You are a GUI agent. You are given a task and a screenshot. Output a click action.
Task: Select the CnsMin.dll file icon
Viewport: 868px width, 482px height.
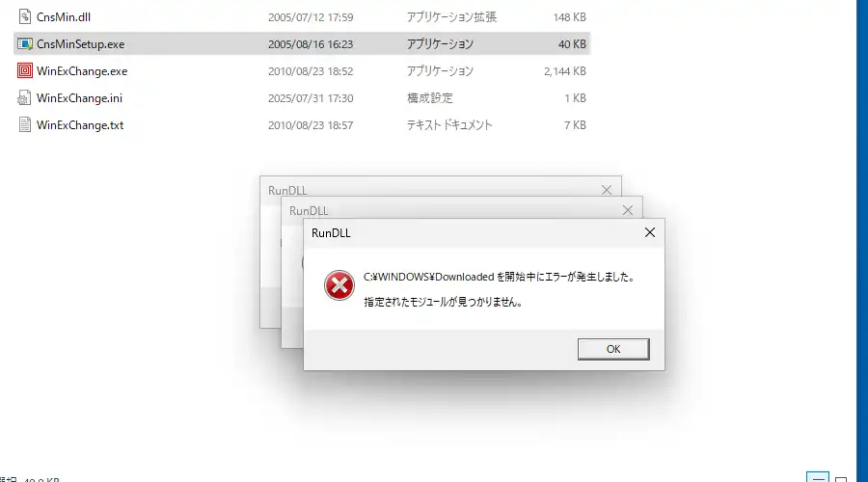point(25,17)
